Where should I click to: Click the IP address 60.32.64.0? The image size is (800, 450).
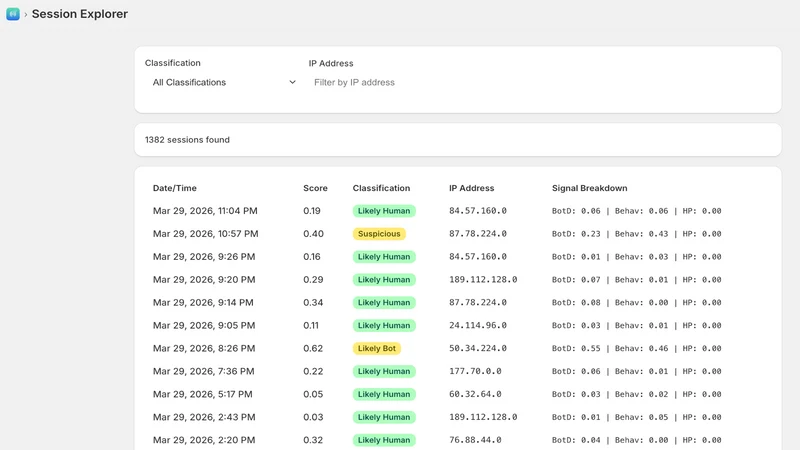coord(475,394)
